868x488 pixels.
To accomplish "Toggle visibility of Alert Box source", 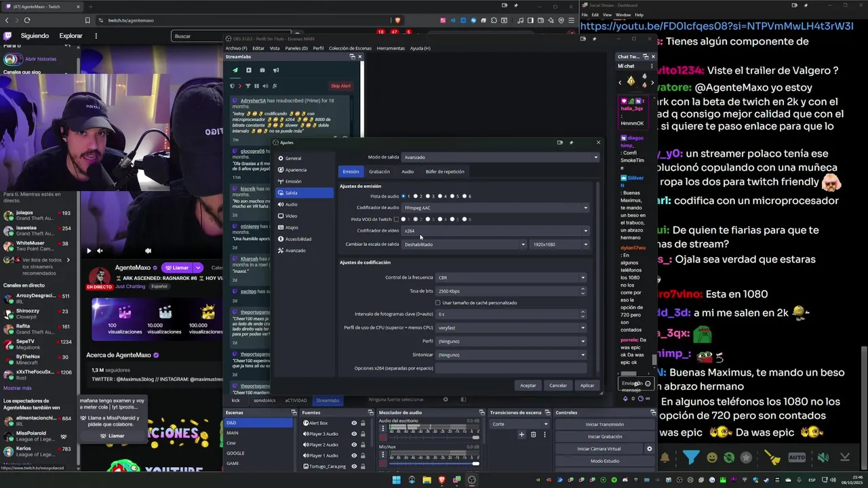I will [353, 423].
